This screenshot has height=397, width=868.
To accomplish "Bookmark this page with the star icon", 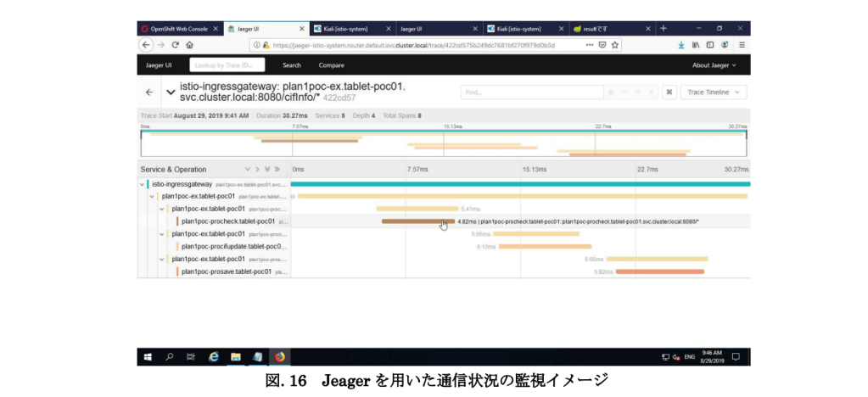I will point(615,45).
